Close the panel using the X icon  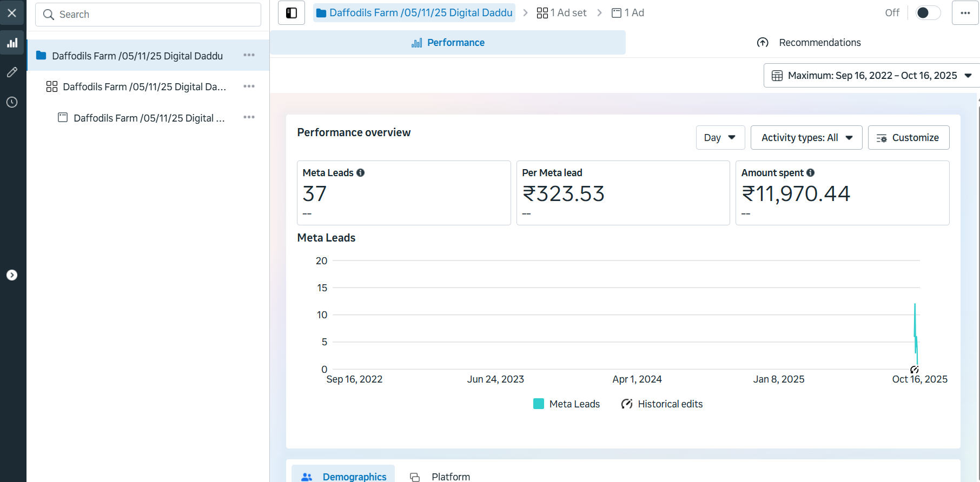pyautogui.click(x=12, y=13)
